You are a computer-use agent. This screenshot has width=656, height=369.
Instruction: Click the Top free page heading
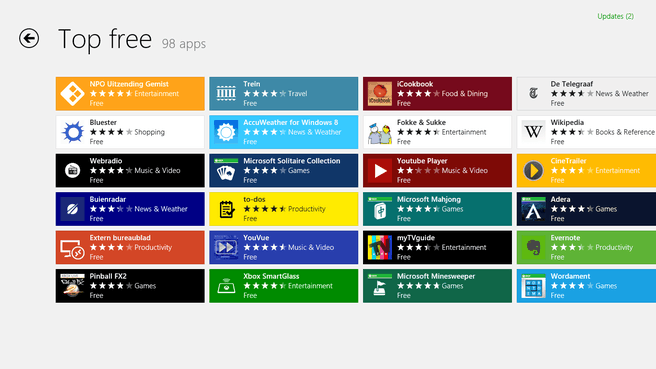coord(105,39)
